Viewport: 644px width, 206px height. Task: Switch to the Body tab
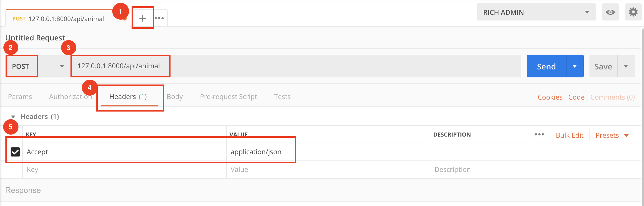point(175,97)
